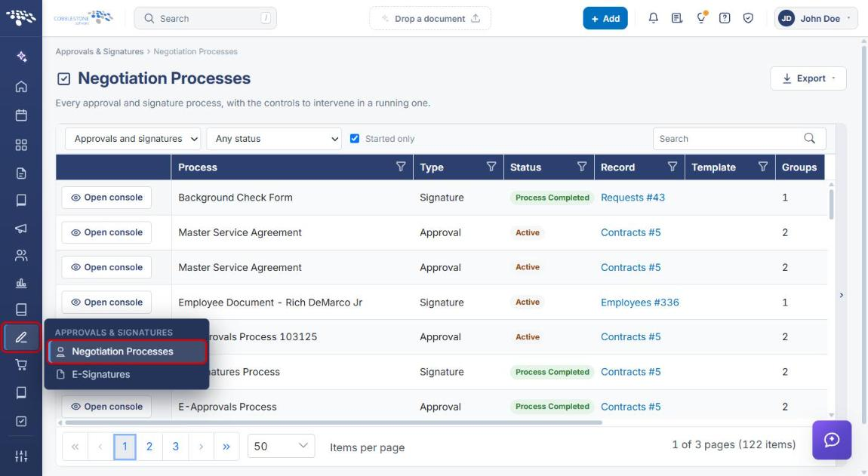Open the shield check icon in top bar
Viewport: 868px width, 476px height.
pos(748,18)
